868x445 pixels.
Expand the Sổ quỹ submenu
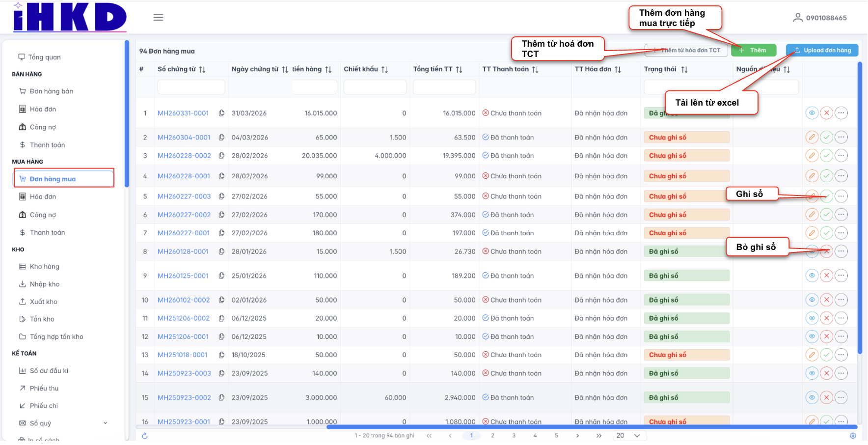pos(105,423)
